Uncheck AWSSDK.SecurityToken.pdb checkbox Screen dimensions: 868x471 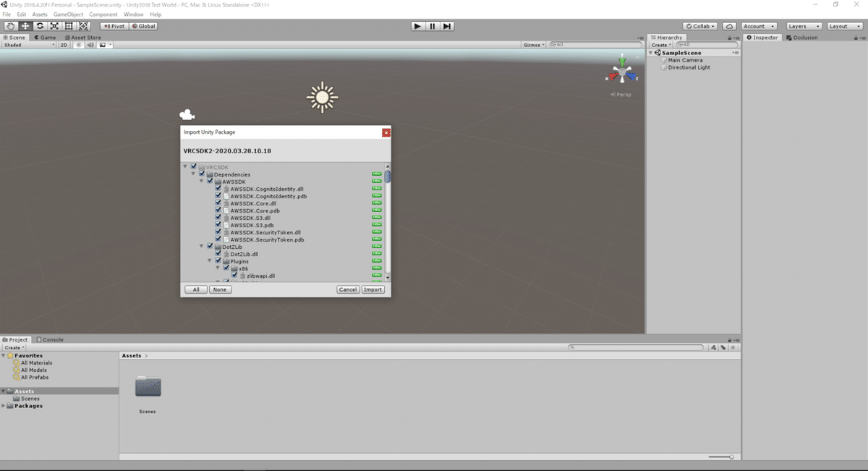tap(218, 239)
